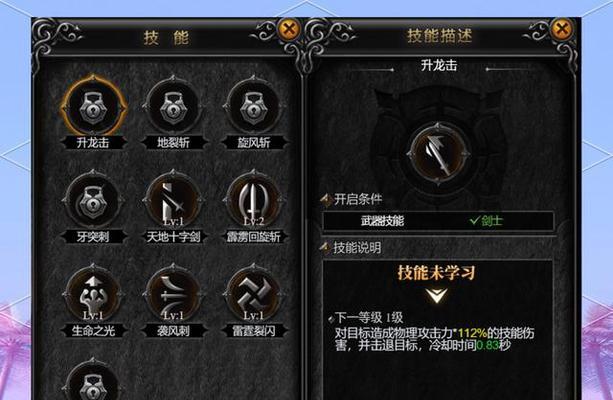Viewport: 613px width, 400px height.
Task: Collapse the 技能说明 section header
Action: click(351, 248)
